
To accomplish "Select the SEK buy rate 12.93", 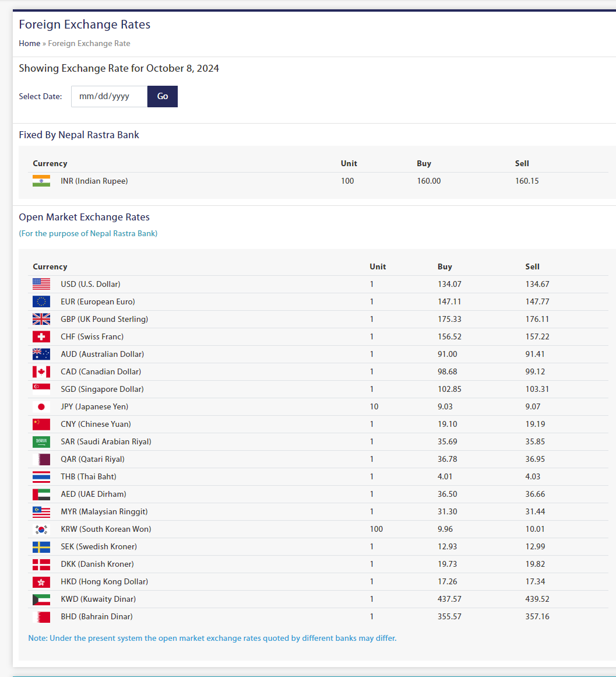I will 448,546.
